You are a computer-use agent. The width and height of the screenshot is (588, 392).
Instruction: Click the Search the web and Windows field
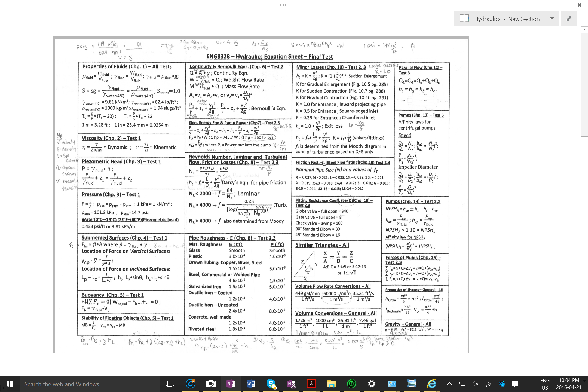(82, 384)
